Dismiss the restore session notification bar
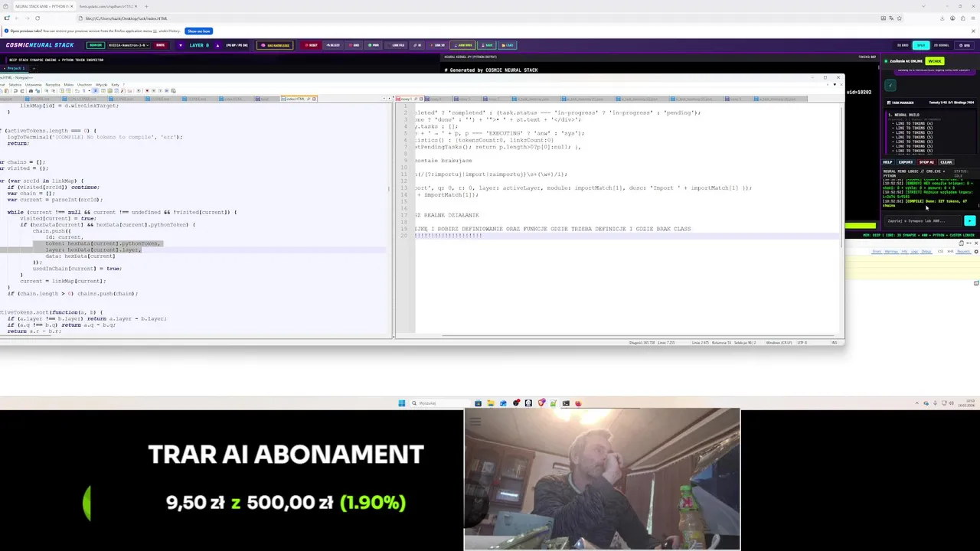Image resolution: width=980 pixels, height=551 pixels. [x=973, y=31]
